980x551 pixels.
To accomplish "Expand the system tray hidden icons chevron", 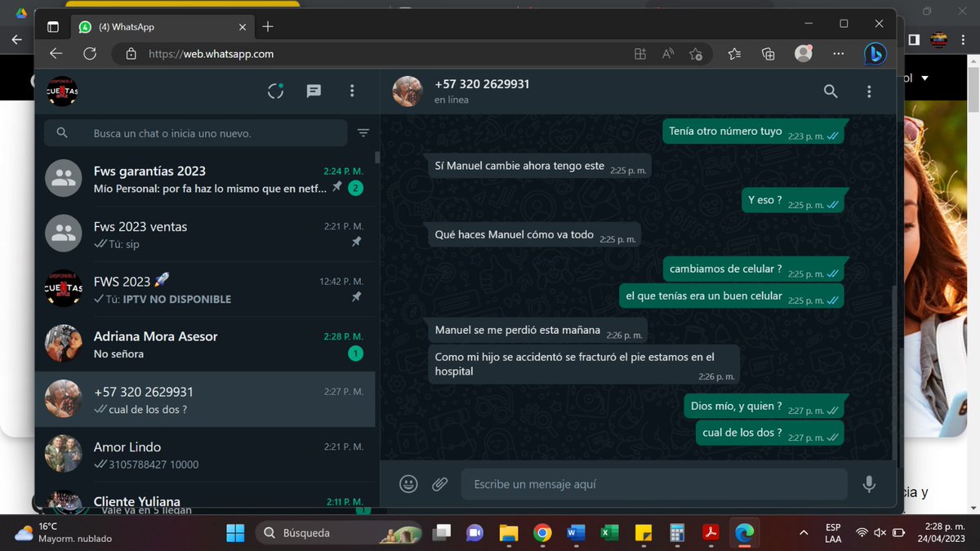I will click(804, 533).
